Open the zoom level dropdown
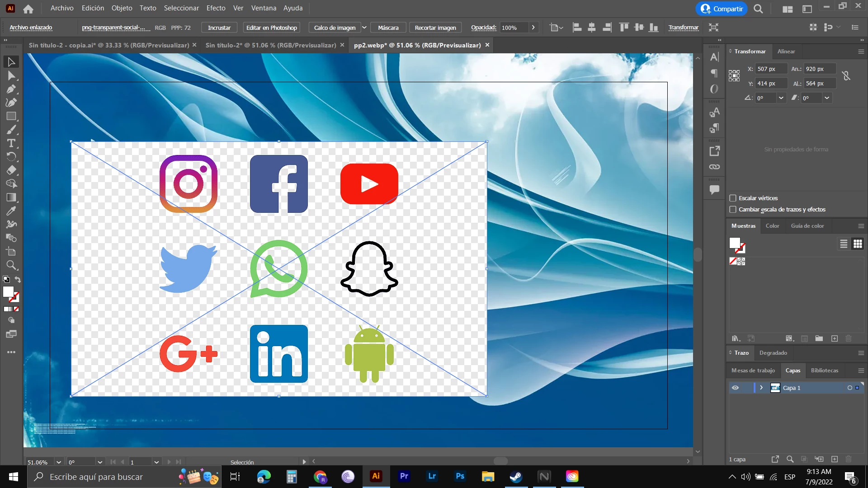Image resolution: width=868 pixels, height=488 pixels. coord(58,462)
